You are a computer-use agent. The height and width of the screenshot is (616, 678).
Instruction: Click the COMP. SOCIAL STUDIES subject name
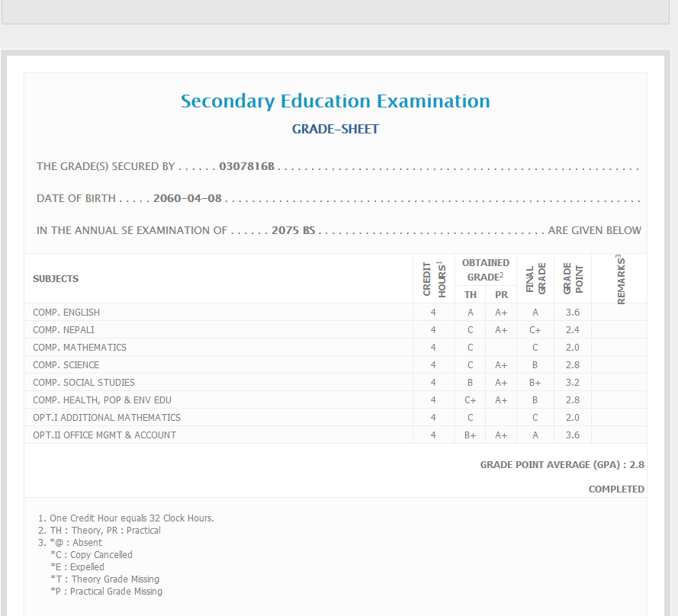click(x=84, y=382)
